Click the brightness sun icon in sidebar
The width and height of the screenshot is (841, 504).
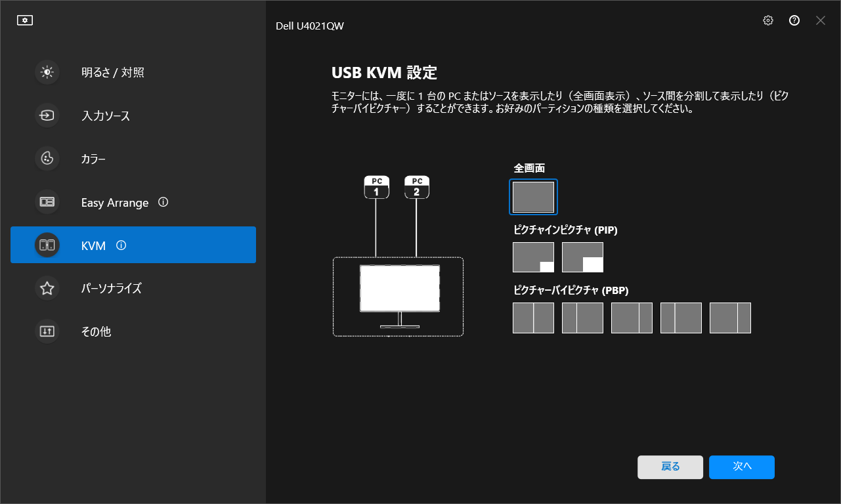point(47,72)
